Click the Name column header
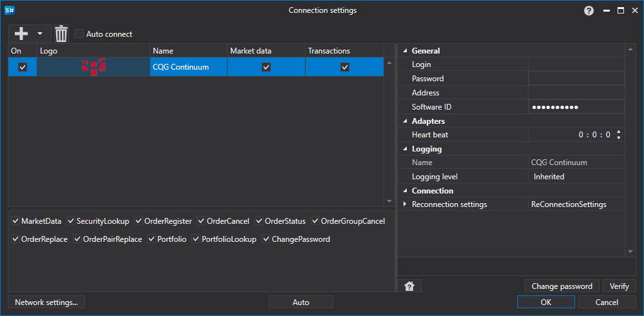Viewport: 644px width, 316px height. click(x=188, y=51)
